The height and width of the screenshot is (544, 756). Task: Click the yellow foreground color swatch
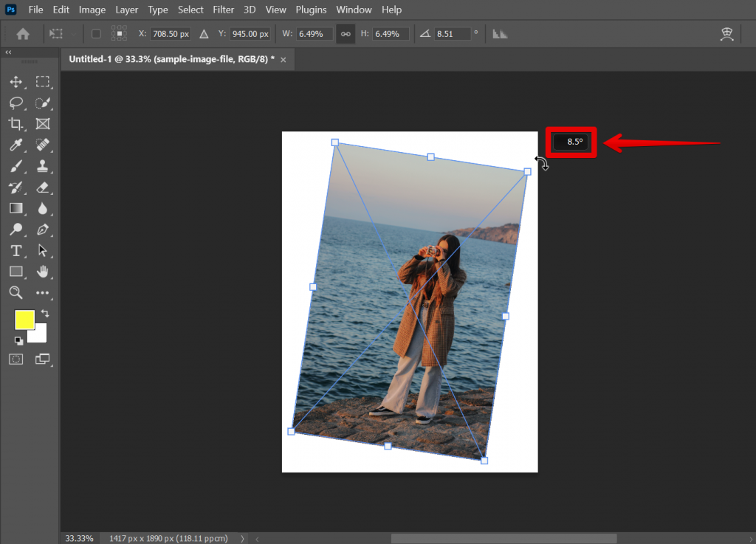[x=24, y=320]
